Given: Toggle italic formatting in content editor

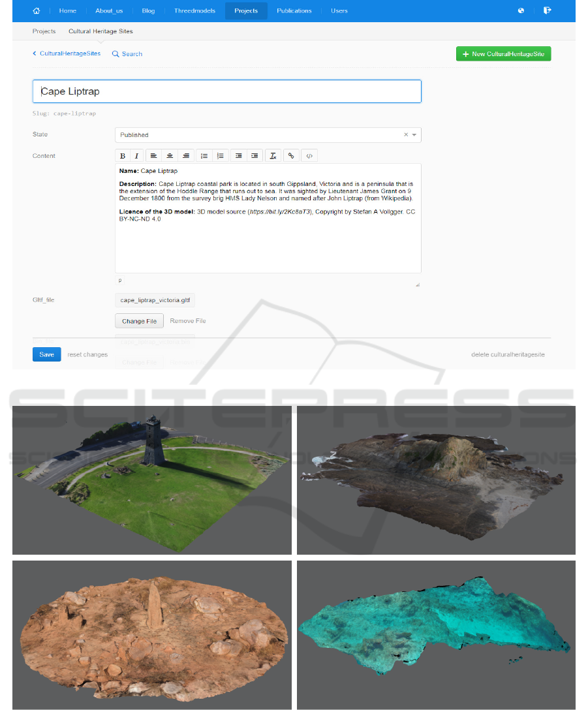Looking at the screenshot, I should click(136, 155).
